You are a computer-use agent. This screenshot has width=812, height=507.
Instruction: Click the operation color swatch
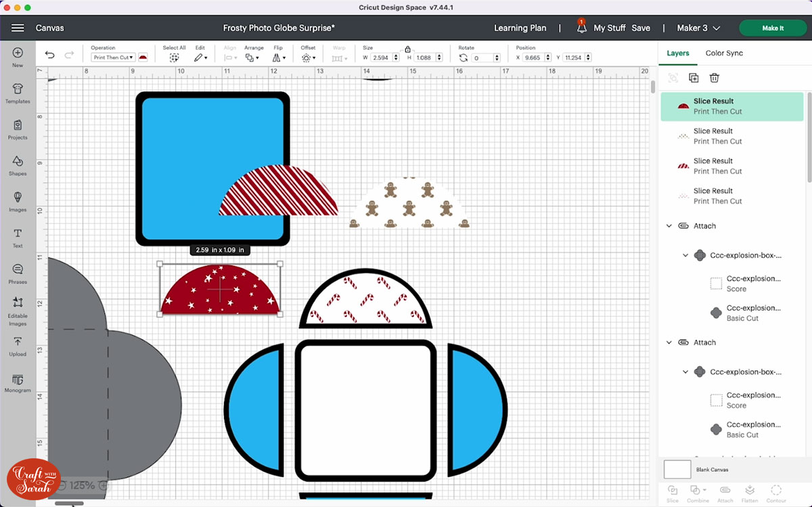pos(143,58)
